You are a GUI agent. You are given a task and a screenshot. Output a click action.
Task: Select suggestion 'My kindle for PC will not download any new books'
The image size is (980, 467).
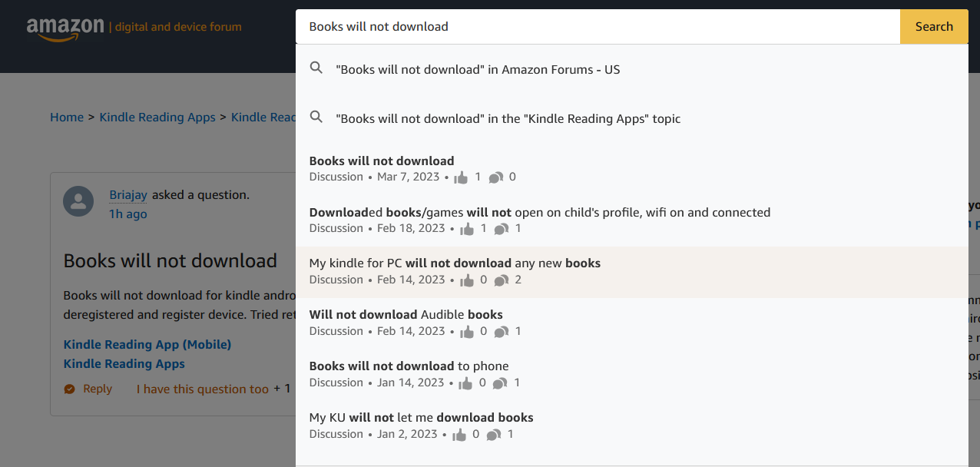click(455, 263)
